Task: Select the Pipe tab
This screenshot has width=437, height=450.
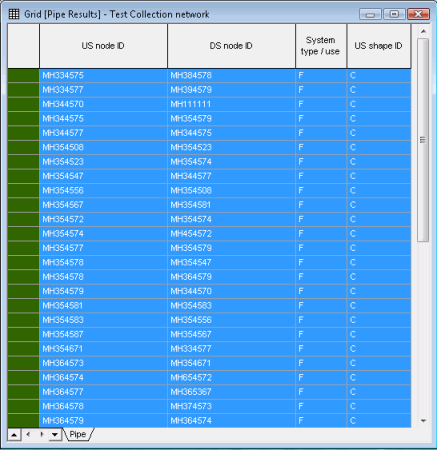Action: point(78,434)
